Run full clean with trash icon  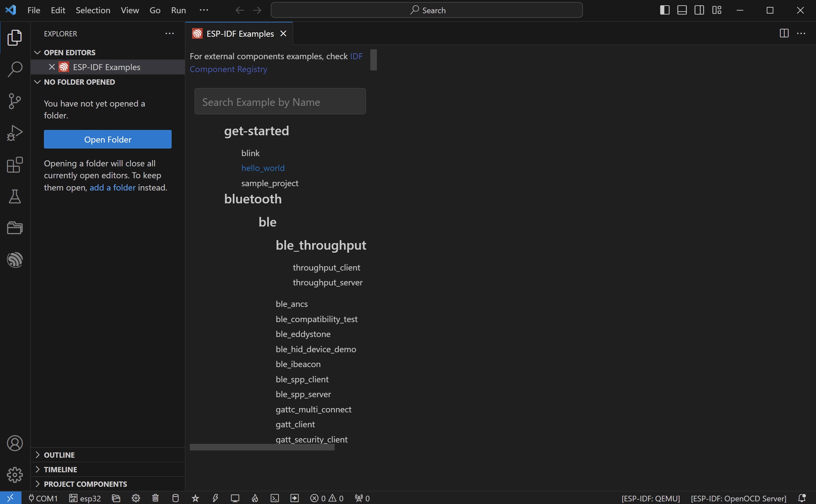[156, 498]
